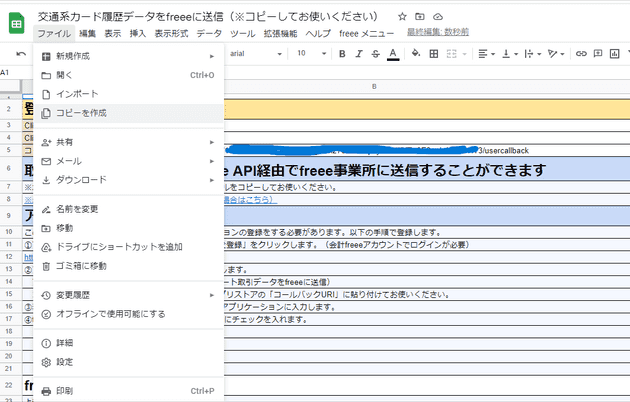Open the データ menu
This screenshot has width=630, height=402.
click(x=209, y=34)
